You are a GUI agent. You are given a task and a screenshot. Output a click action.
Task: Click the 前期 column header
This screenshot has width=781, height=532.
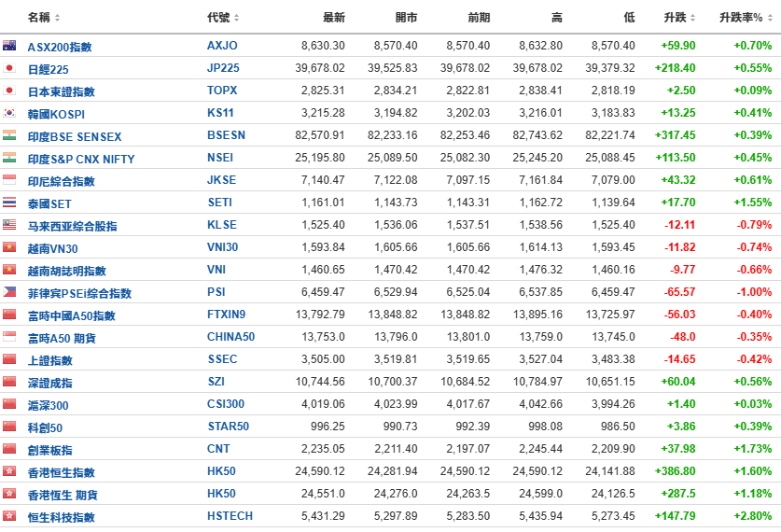click(x=479, y=18)
